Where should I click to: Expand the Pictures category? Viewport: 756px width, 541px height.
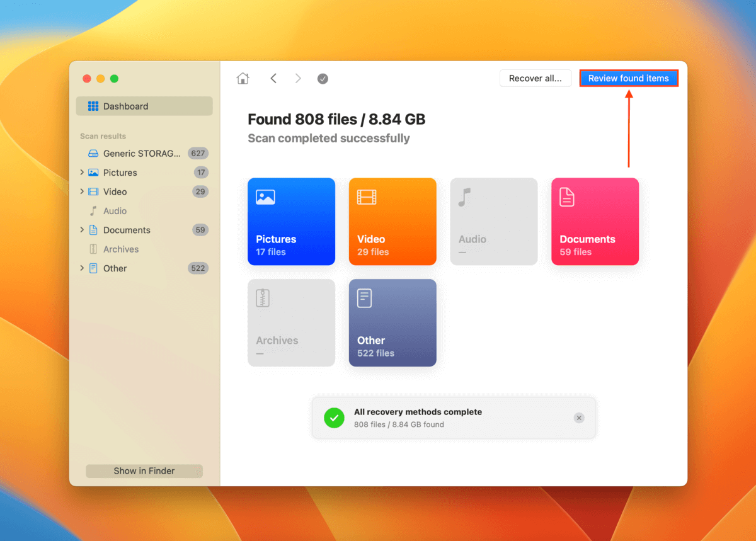point(82,173)
